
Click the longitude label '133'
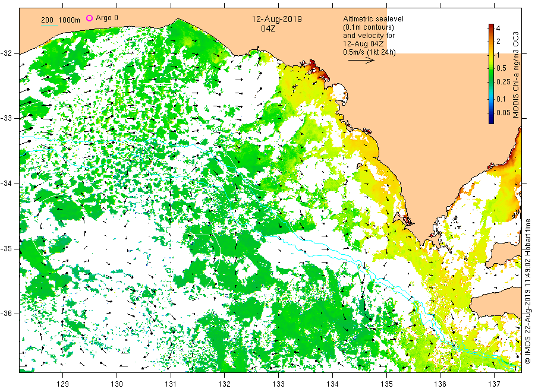tap(278, 384)
